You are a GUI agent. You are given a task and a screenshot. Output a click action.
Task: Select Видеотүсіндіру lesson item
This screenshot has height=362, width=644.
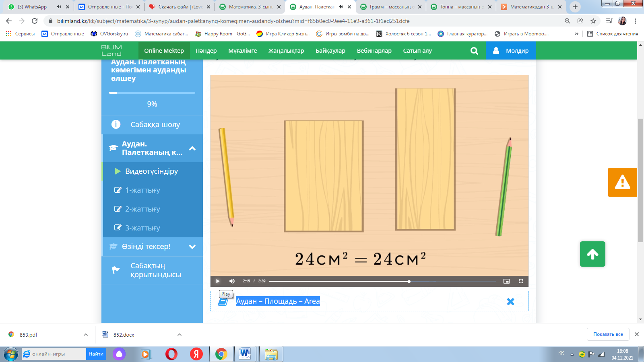point(152,171)
